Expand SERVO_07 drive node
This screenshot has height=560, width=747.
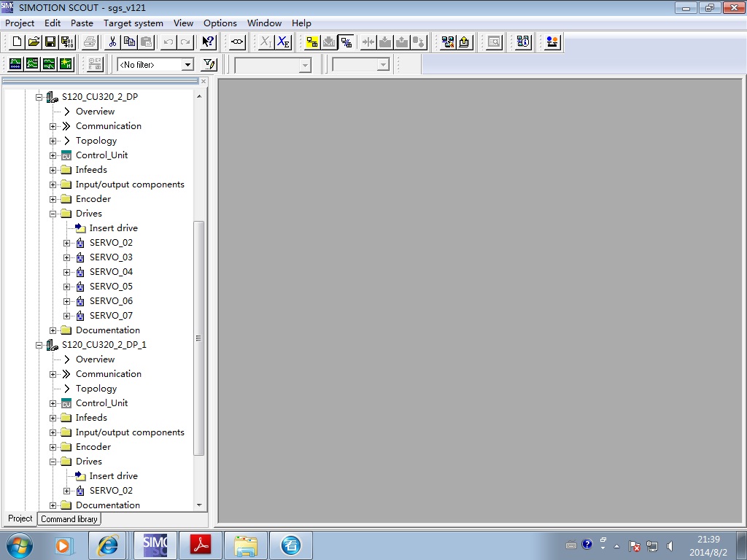click(x=66, y=316)
